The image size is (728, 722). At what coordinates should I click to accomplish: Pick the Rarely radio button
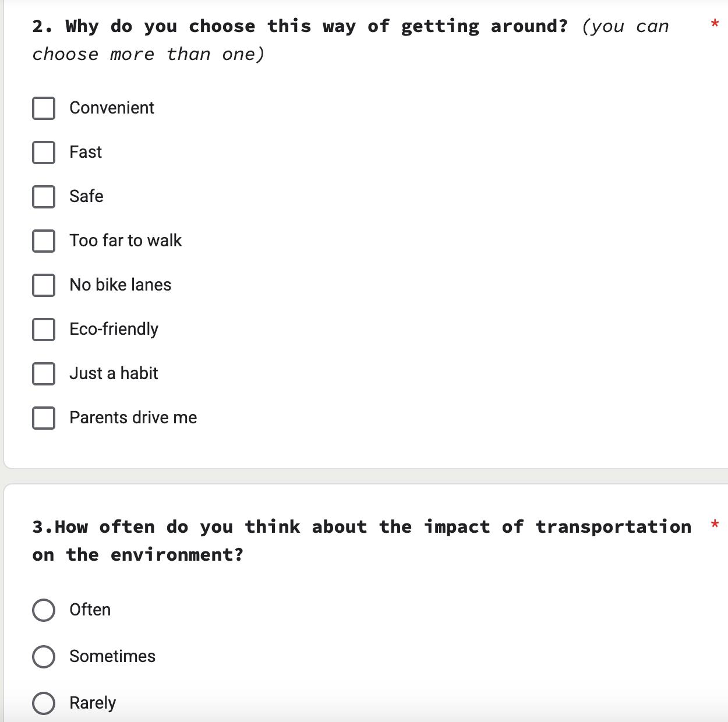[x=44, y=703]
